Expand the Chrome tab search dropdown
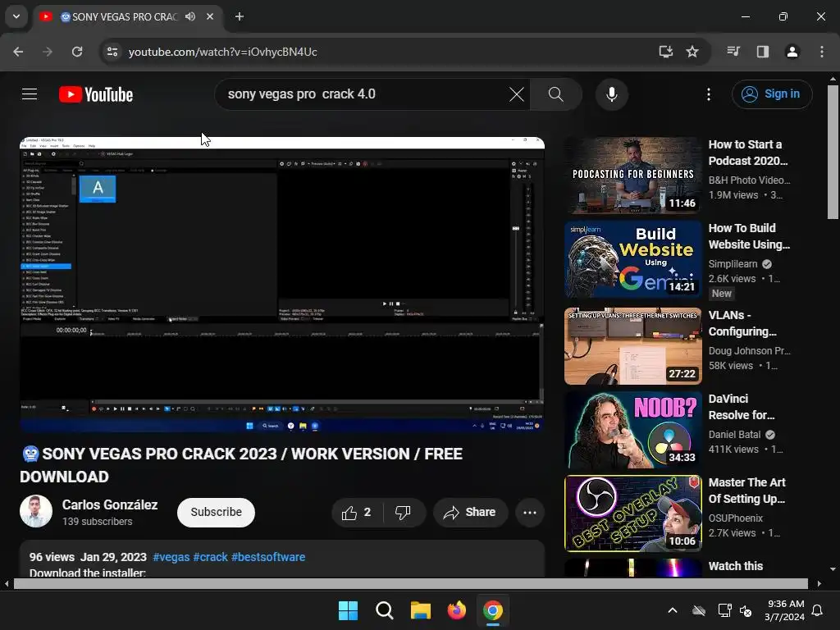The image size is (840, 630). click(16, 16)
